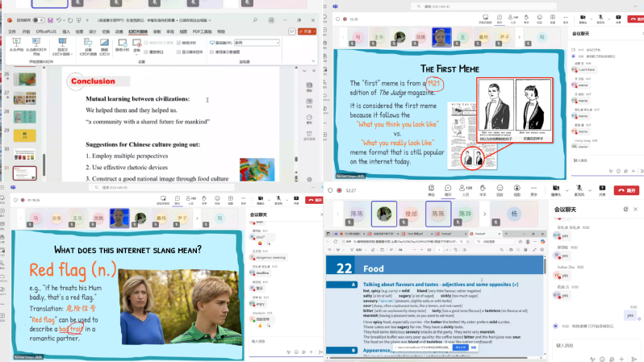
Task: Disable the 显示媒体控件 checkbox
Action: (179, 51)
